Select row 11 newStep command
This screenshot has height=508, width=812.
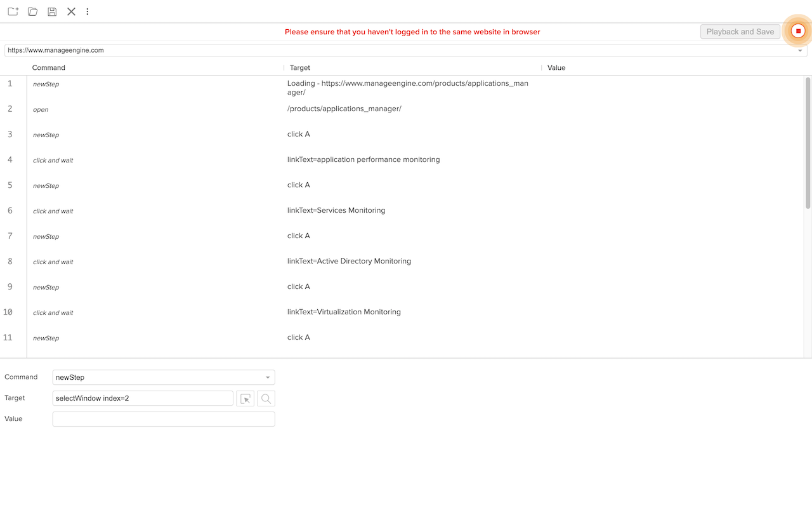pos(46,338)
